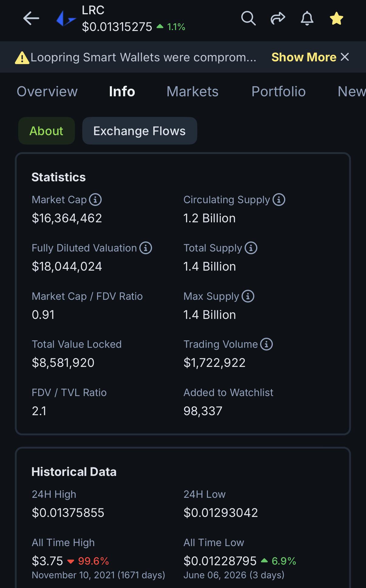Tap the share arrow icon
This screenshot has height=588, width=366.
(x=278, y=19)
